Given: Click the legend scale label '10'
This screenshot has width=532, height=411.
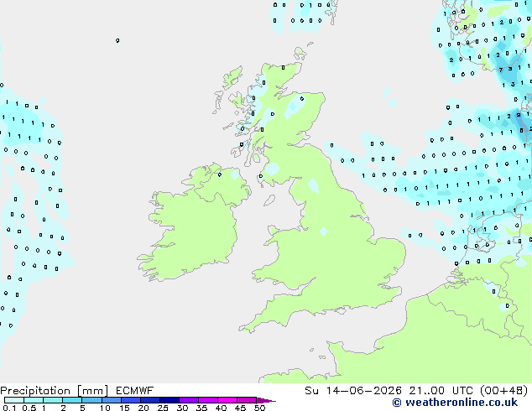Looking at the screenshot, I should 105,408.
